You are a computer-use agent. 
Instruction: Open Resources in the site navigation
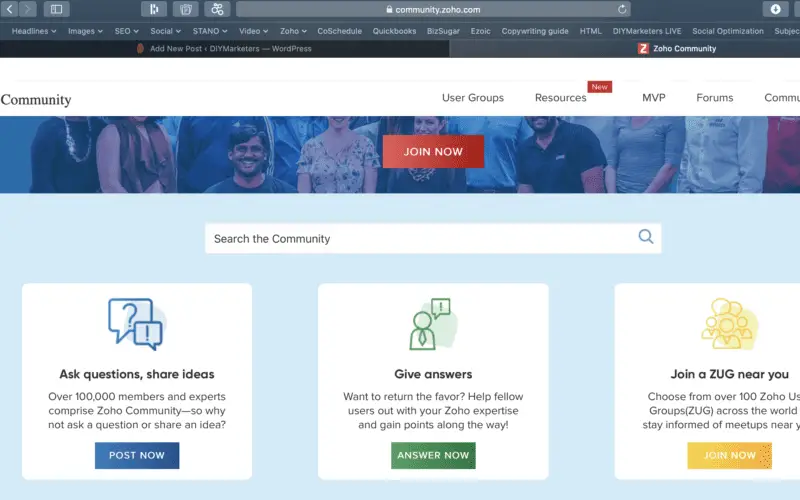click(560, 97)
